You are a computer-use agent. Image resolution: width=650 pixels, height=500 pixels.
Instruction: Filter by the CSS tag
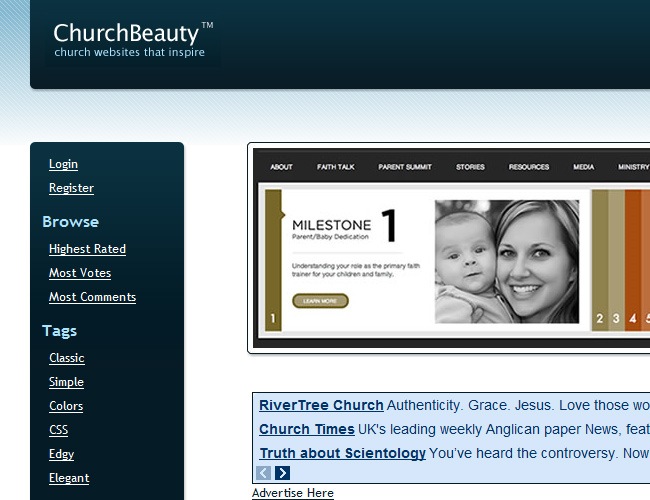point(58,430)
